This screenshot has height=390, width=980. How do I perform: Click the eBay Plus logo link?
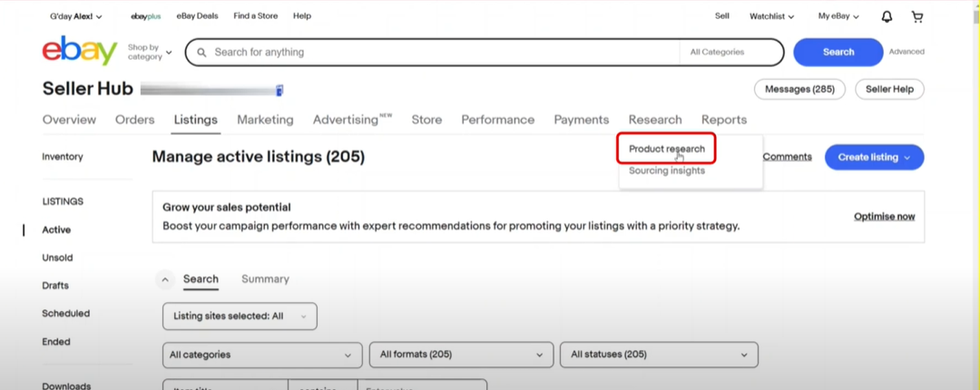[x=145, y=16]
